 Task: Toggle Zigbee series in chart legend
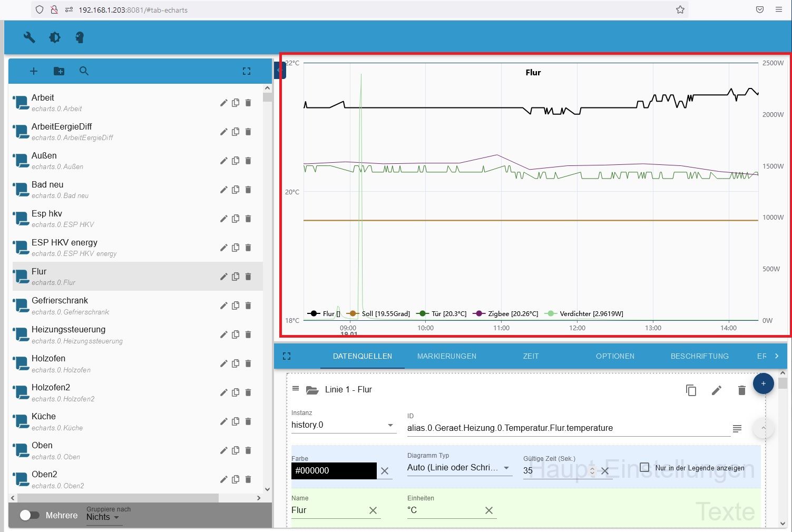(506, 313)
